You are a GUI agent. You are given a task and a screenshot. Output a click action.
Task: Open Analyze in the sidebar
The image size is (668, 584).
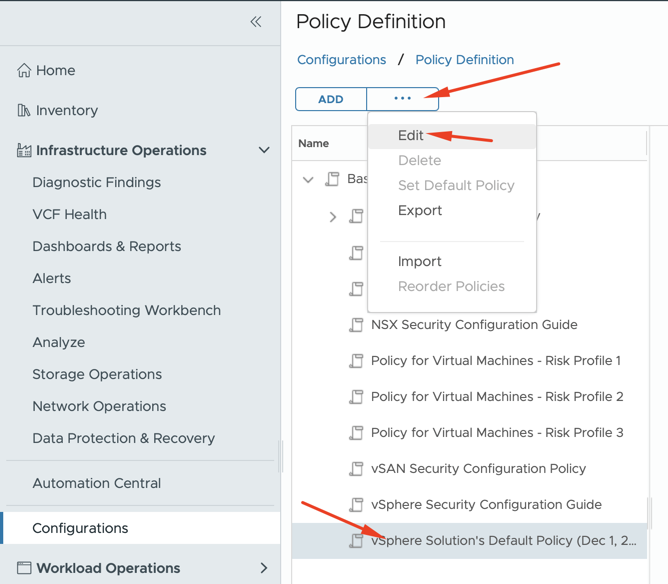tap(59, 342)
